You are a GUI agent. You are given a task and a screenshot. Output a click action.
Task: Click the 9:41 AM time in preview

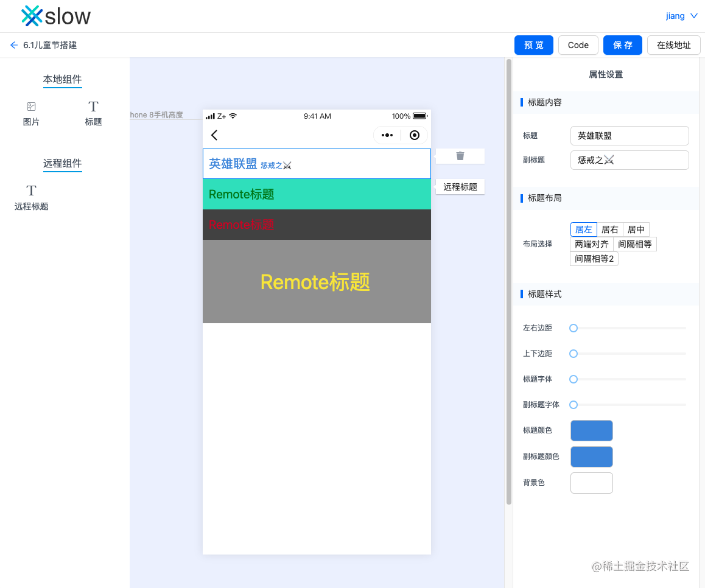(x=317, y=116)
